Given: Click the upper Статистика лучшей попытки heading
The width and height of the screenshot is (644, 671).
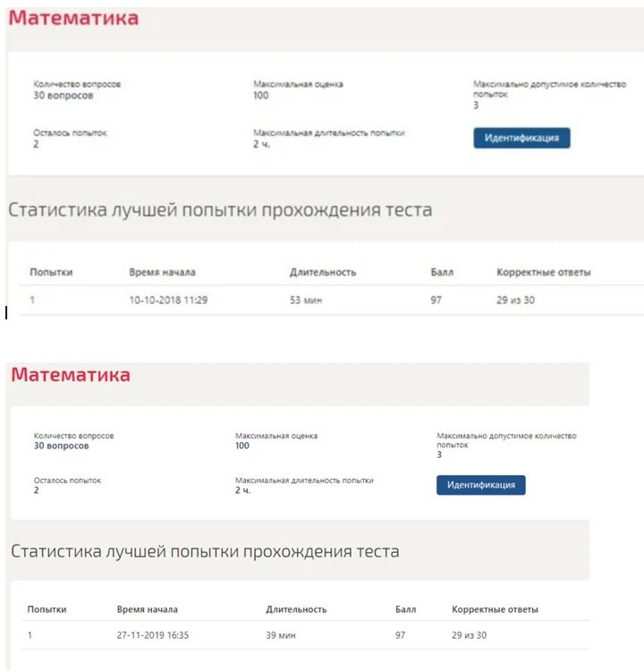Looking at the screenshot, I should pos(220,210).
